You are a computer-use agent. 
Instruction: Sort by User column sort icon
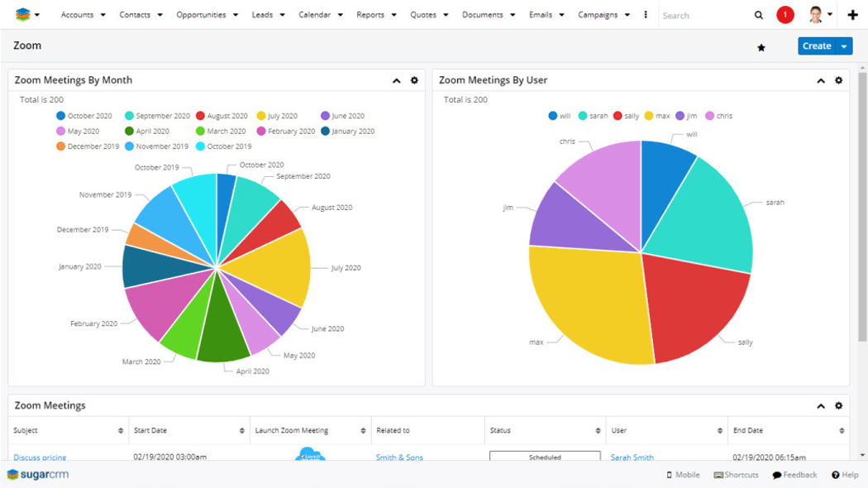coord(720,430)
